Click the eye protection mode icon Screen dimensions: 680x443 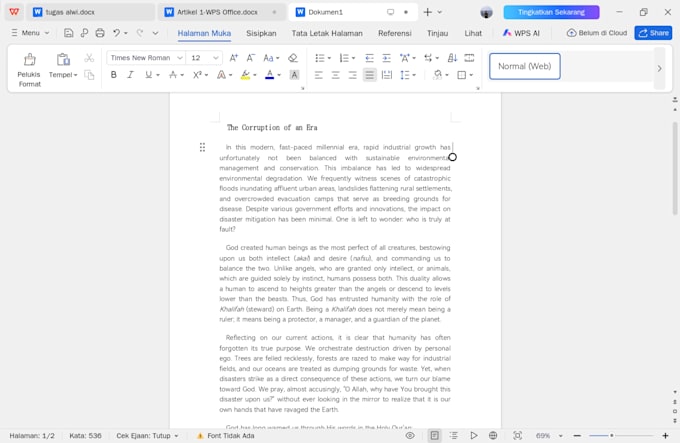(x=410, y=436)
